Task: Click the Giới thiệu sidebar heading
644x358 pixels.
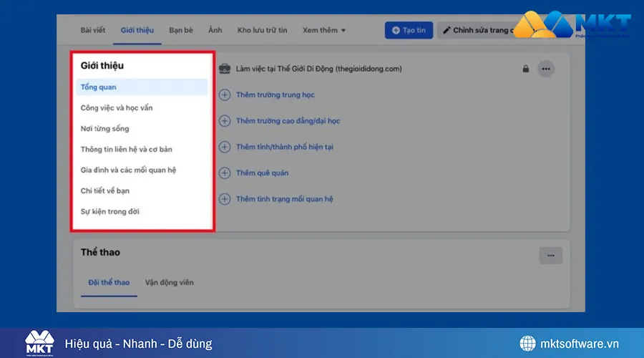Action: [102, 66]
